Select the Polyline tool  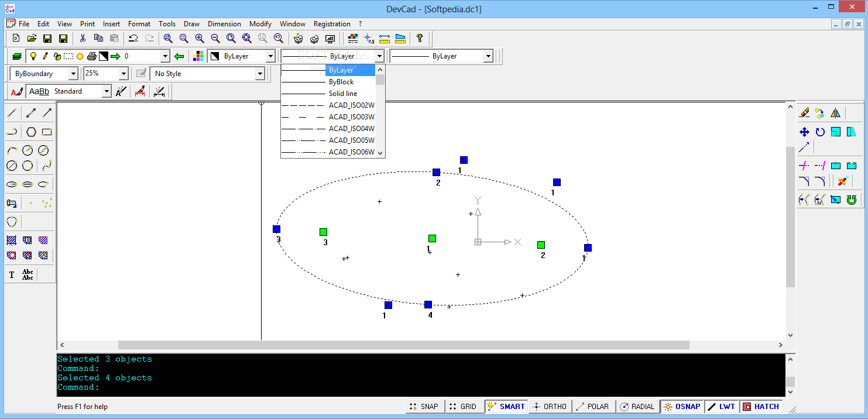(12, 132)
